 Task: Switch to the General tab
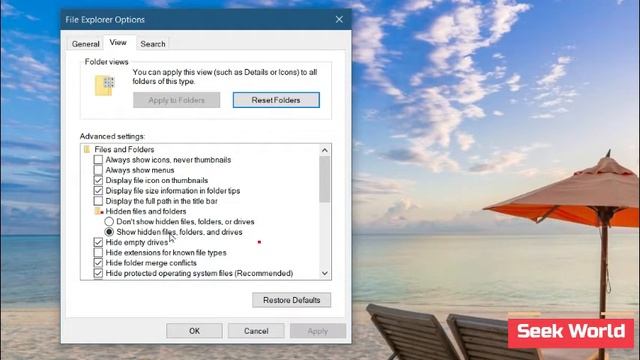[x=85, y=44]
